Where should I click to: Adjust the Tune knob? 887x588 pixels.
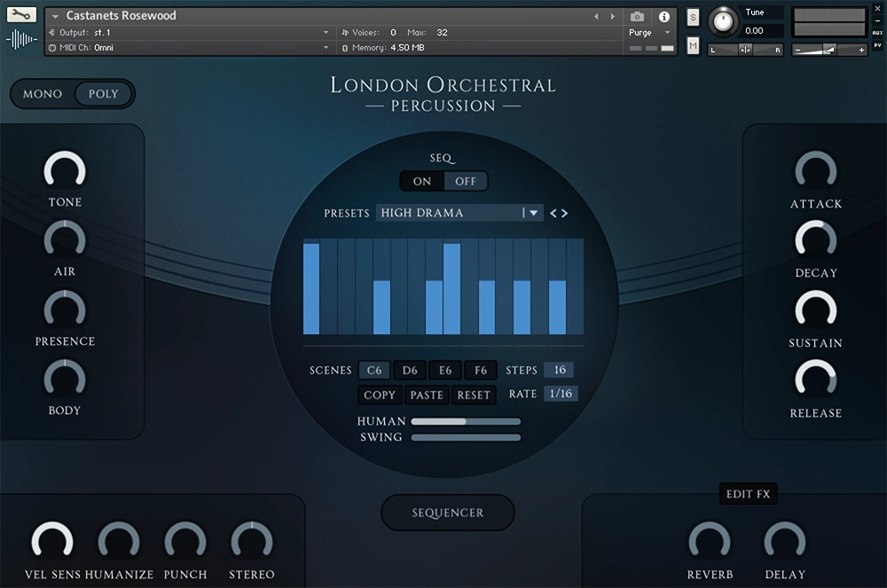coord(723,21)
